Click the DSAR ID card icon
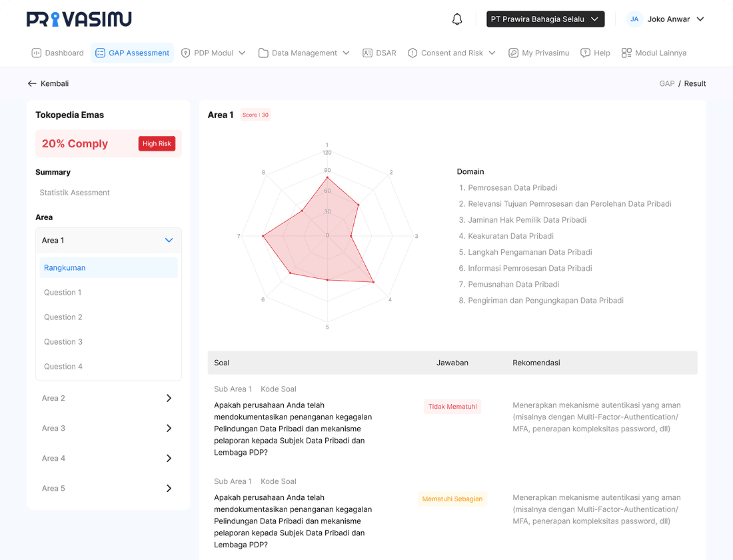Screen dimensions: 733x560 pyautogui.click(x=367, y=53)
